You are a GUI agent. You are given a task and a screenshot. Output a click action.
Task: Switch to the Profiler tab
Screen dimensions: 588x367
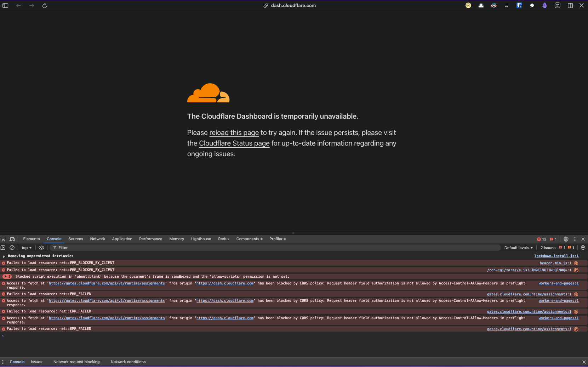coord(278,239)
